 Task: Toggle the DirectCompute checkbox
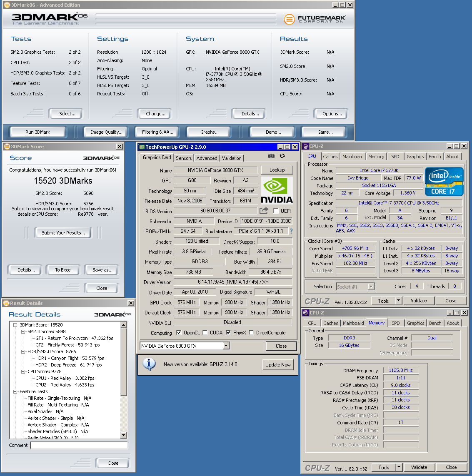251,332
